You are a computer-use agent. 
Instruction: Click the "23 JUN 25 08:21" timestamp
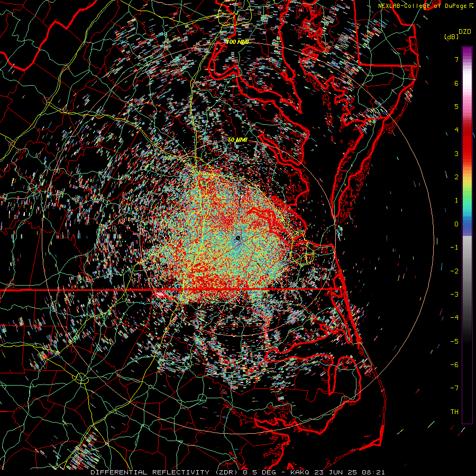click(349, 472)
